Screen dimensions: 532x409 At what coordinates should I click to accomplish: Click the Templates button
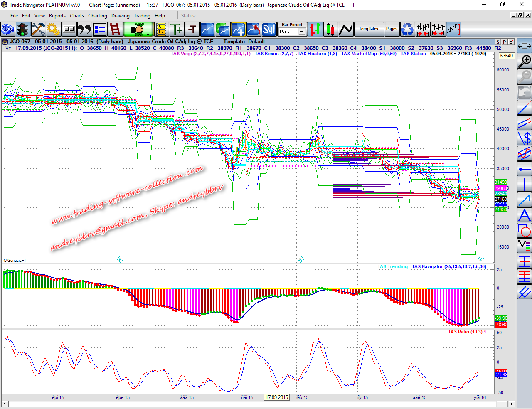point(369,29)
